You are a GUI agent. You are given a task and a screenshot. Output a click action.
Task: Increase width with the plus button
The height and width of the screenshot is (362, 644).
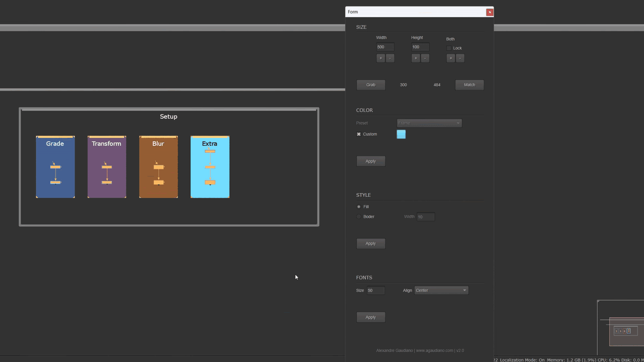coord(380,58)
